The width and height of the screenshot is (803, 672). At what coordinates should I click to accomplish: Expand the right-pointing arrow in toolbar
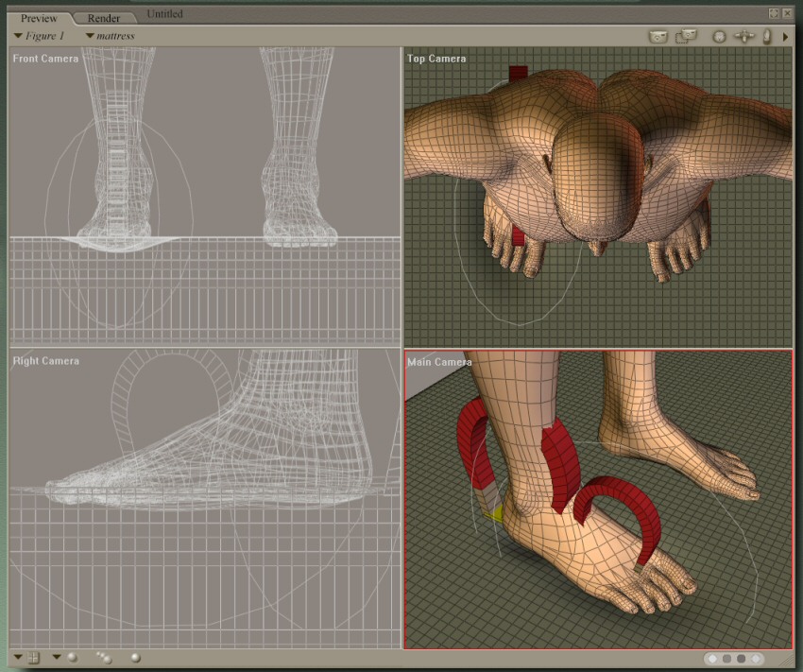(786, 36)
